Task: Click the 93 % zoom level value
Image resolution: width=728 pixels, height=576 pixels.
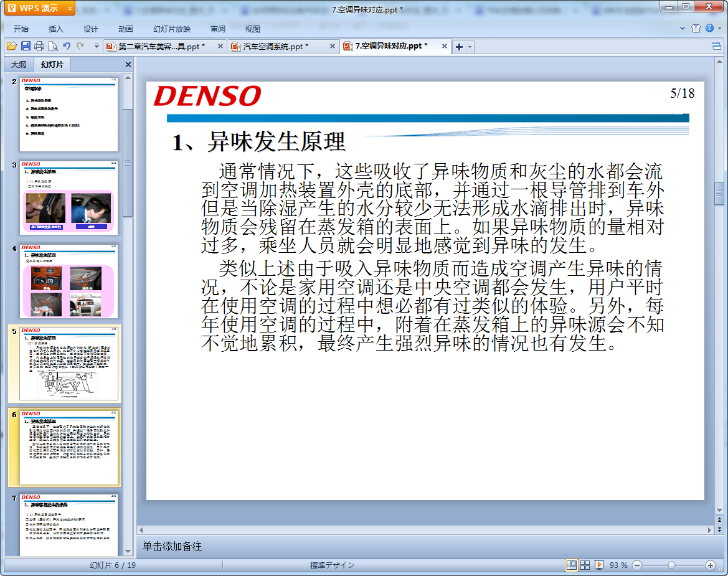Action: click(x=618, y=565)
